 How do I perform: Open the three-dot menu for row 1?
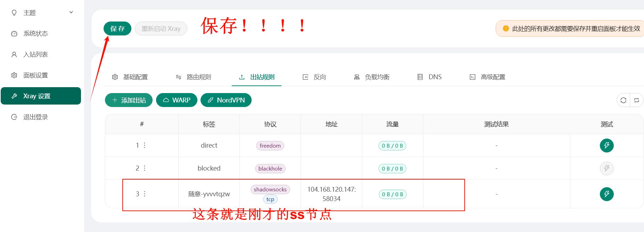(145, 145)
